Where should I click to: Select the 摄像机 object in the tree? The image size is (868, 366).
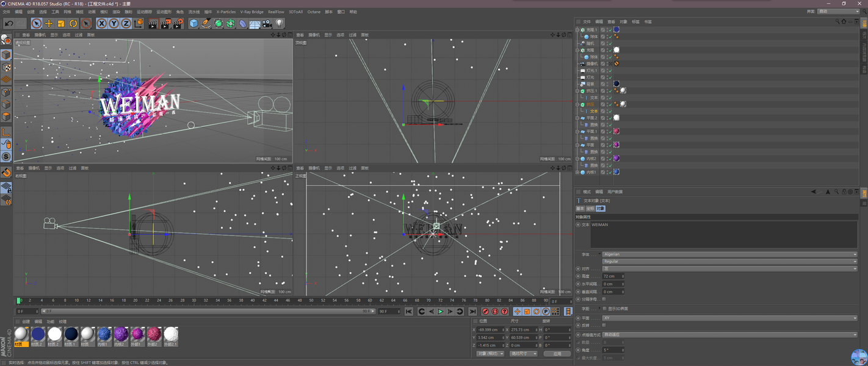tap(591, 64)
